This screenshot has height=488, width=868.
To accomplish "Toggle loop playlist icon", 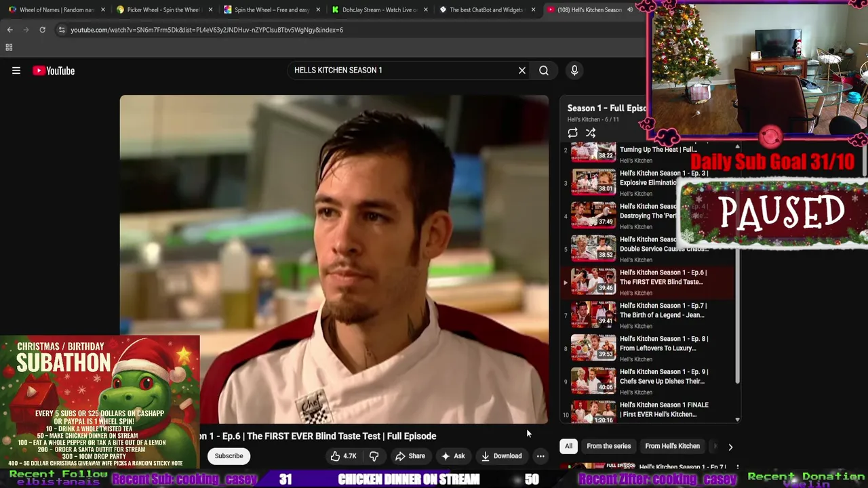I will (573, 133).
